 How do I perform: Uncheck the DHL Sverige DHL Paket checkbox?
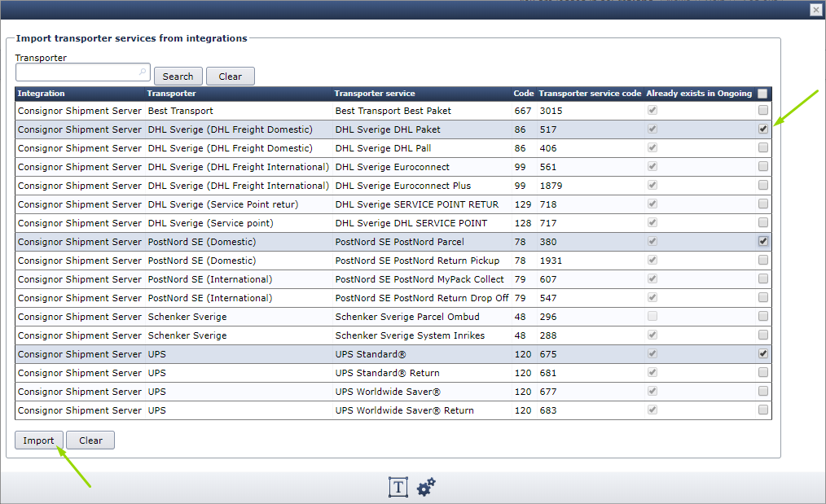coord(762,129)
